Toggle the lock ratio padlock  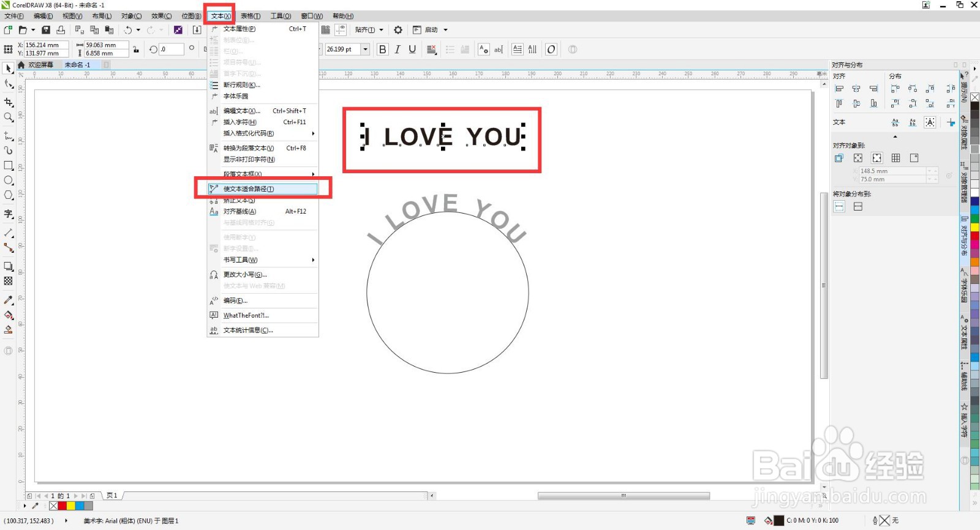pos(136,49)
